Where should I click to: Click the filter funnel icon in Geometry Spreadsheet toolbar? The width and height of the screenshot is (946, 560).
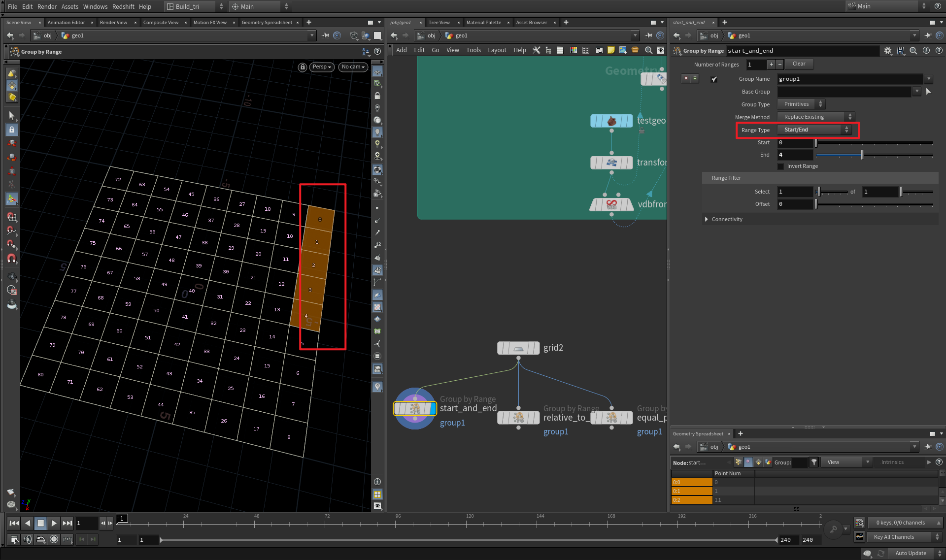(814, 462)
